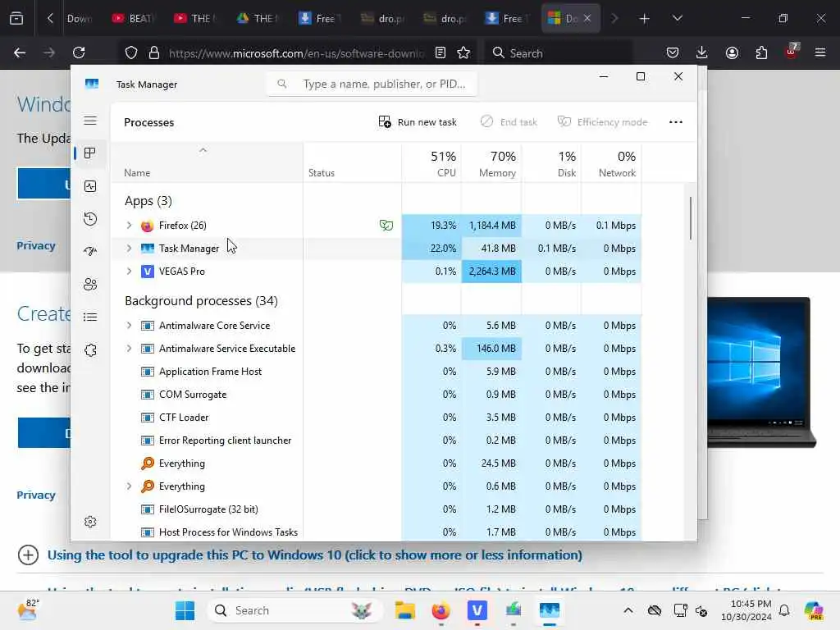This screenshot has height=630, width=840.
Task: Focus the Task Manager search field
Action: point(372,84)
